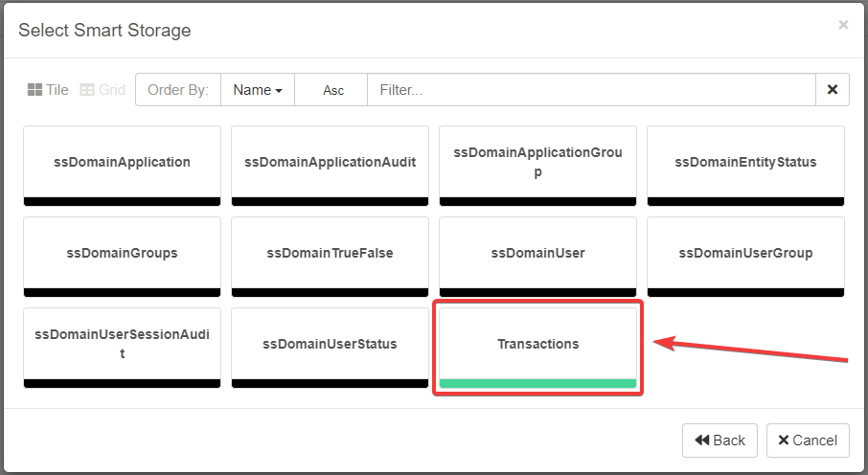Choose the ssDomainTrueFalse tile

pos(331,254)
